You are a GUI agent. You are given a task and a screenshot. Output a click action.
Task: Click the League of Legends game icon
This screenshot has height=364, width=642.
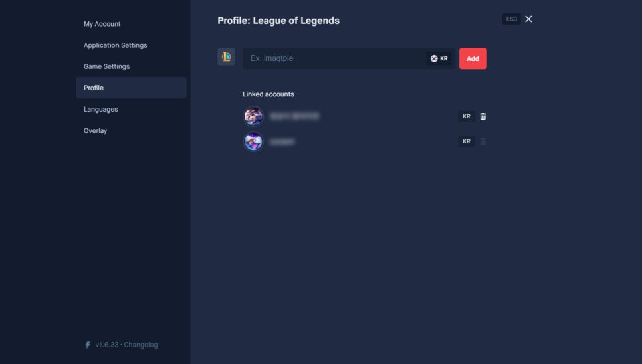(x=226, y=57)
